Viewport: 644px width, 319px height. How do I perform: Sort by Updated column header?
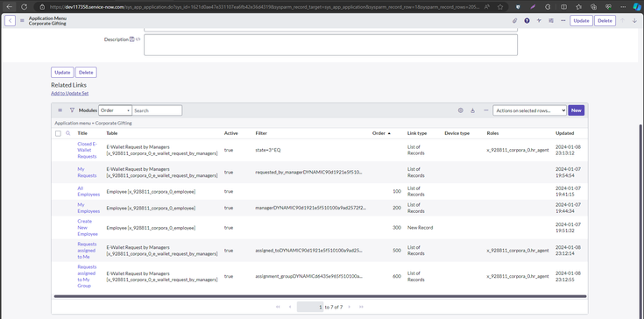[565, 133]
